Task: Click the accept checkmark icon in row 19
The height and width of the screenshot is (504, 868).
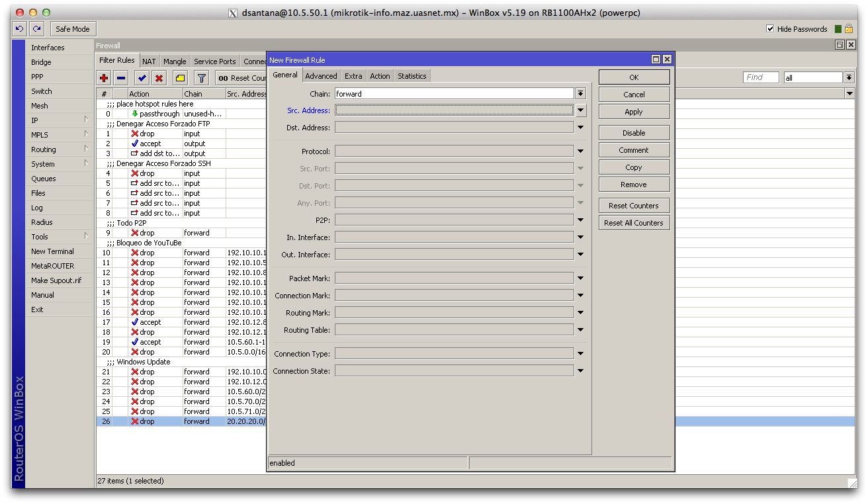Action: click(134, 342)
